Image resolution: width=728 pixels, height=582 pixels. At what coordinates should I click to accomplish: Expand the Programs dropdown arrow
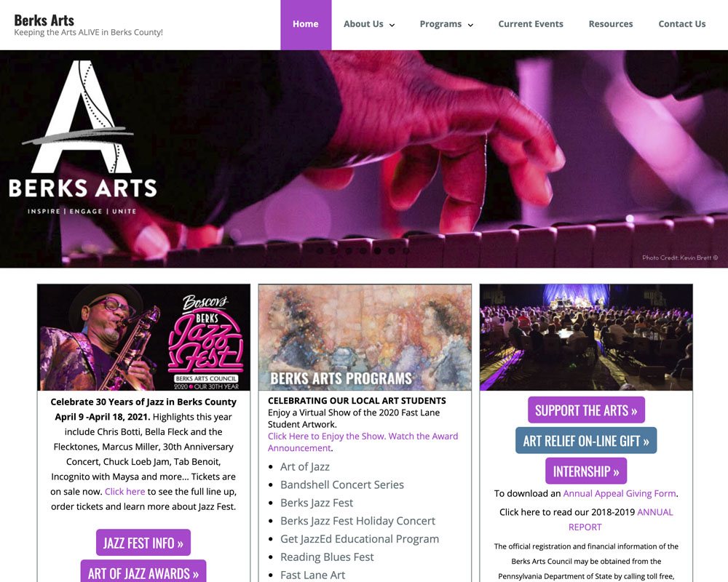(x=470, y=25)
